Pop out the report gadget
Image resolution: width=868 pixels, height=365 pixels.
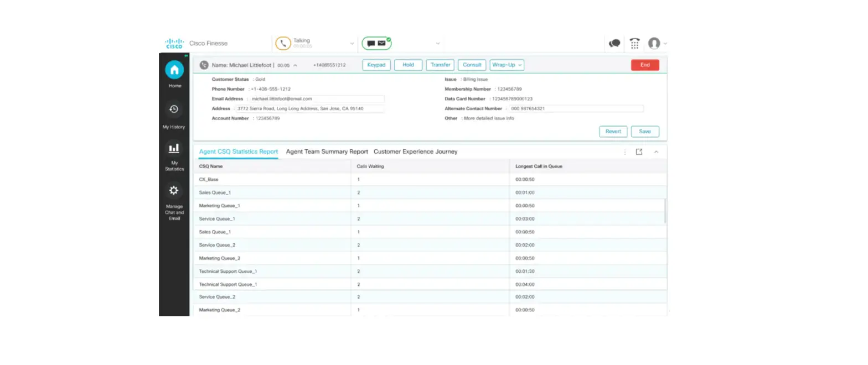coord(639,152)
